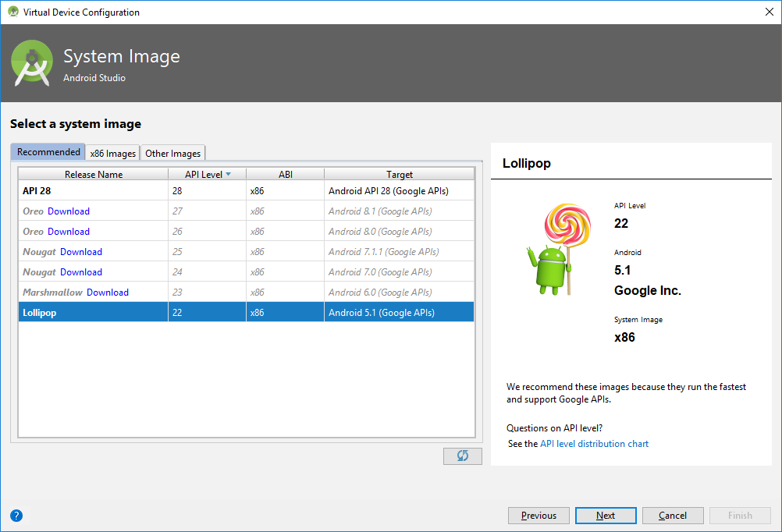
Task: Click the help question mark icon
Action: coord(16,515)
